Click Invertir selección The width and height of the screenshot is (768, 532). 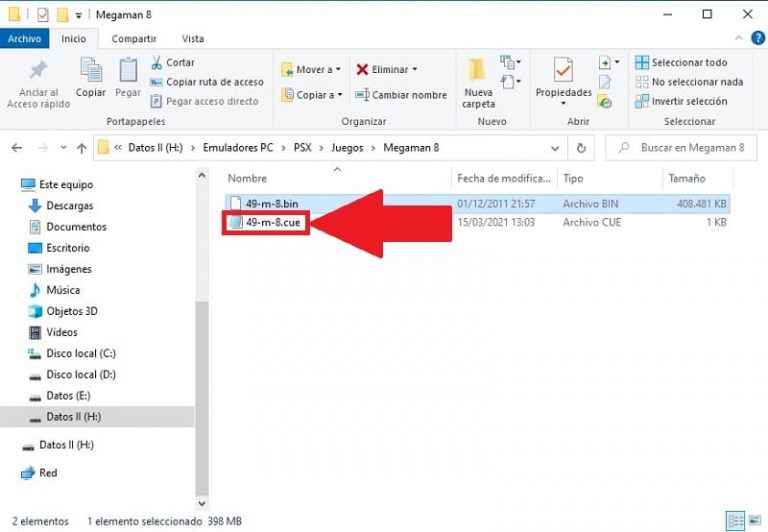(x=681, y=101)
